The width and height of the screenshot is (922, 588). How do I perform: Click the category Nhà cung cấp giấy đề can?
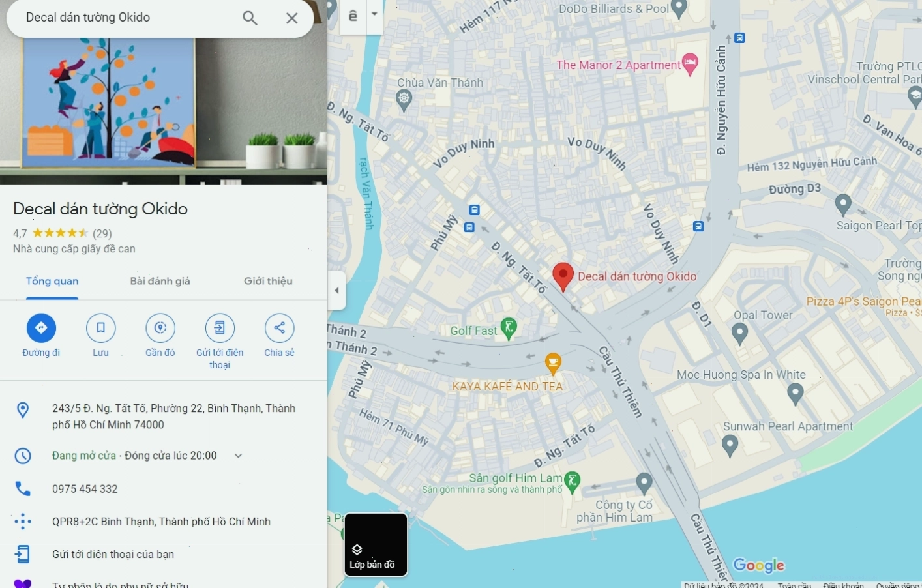point(74,249)
